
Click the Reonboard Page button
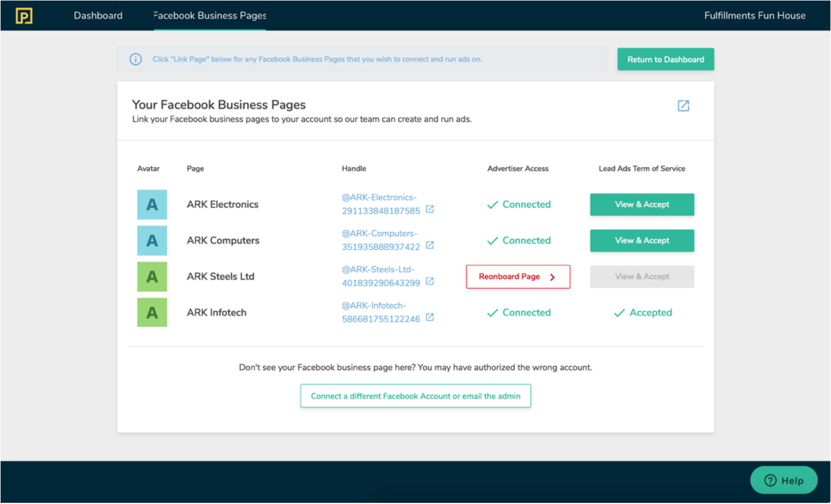[518, 277]
